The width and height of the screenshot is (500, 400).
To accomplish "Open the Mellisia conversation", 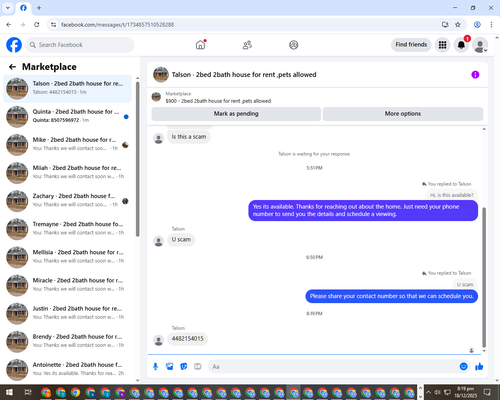I will [x=67, y=257].
